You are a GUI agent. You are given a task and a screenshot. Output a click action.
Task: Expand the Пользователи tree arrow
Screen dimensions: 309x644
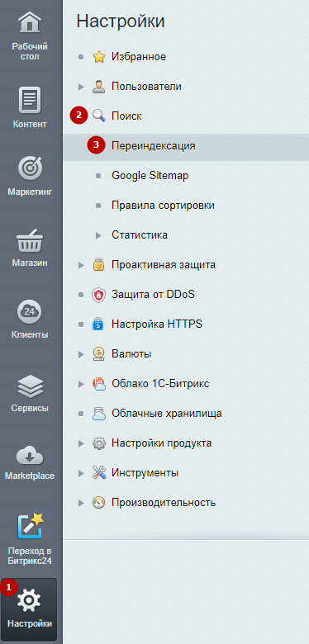click(81, 87)
